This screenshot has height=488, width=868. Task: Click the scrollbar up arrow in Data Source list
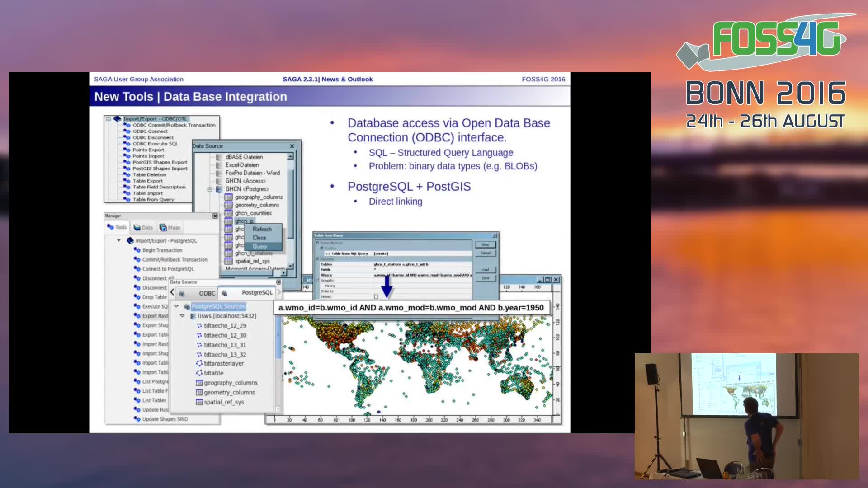(x=290, y=156)
